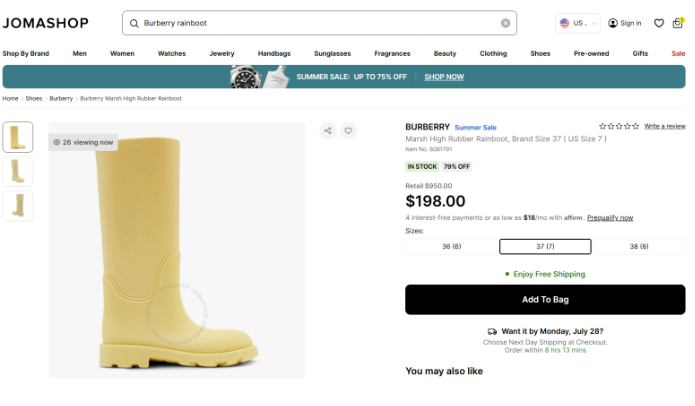
Task: Click the star rating icons
Action: tap(619, 126)
